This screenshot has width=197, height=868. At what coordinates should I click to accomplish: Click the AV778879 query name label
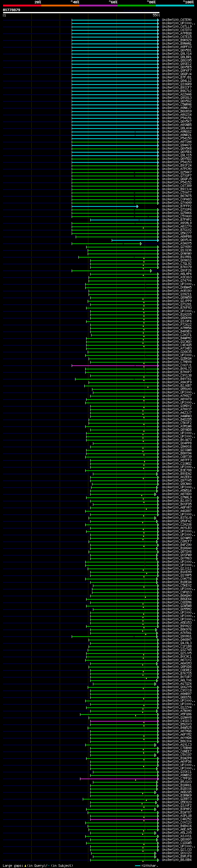click(x=11, y=10)
